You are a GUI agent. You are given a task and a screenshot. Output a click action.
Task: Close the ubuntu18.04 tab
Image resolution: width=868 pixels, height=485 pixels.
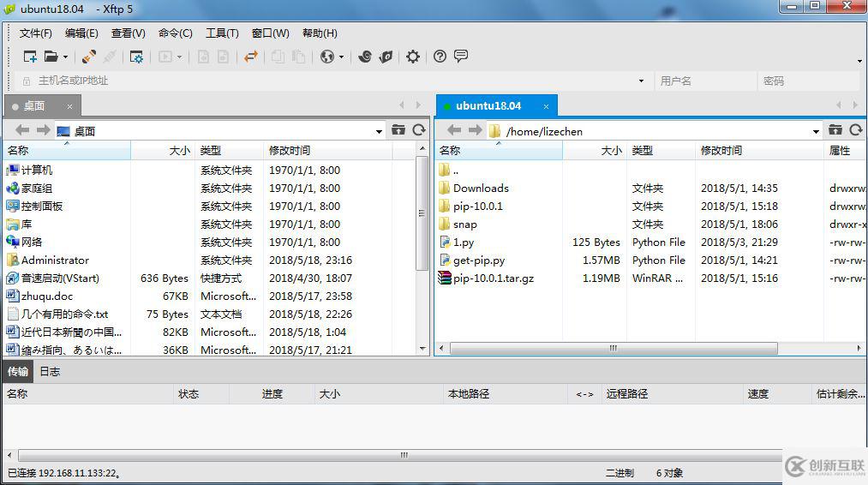(x=546, y=106)
